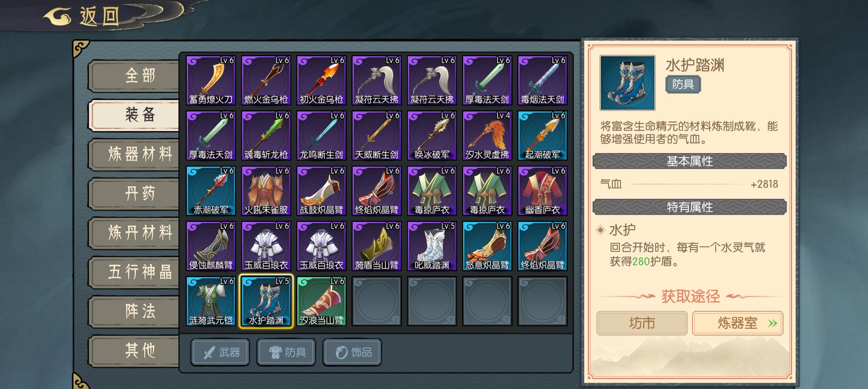868x389 pixels.
Task: Toggle the 防具 armor filter
Action: click(x=286, y=352)
